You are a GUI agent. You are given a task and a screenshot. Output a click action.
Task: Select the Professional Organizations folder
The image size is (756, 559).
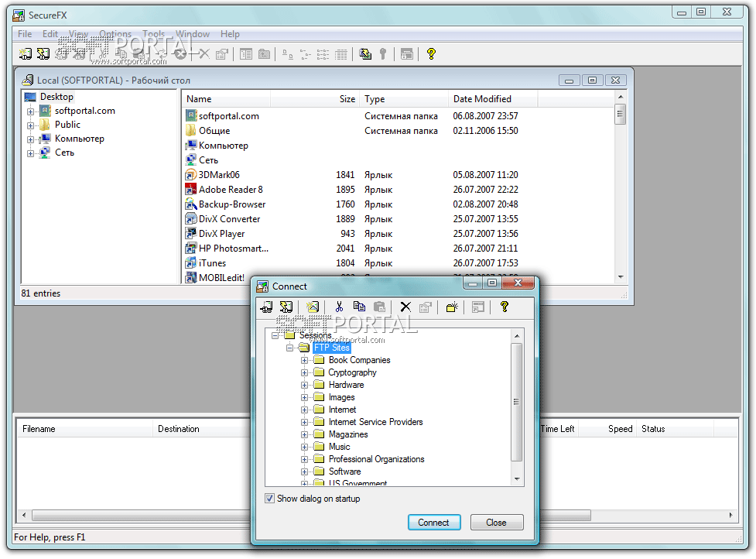377,459
